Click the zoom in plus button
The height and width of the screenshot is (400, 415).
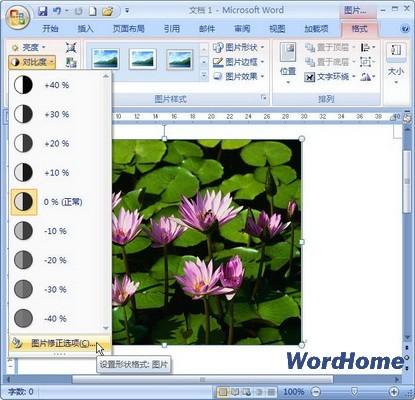394,392
